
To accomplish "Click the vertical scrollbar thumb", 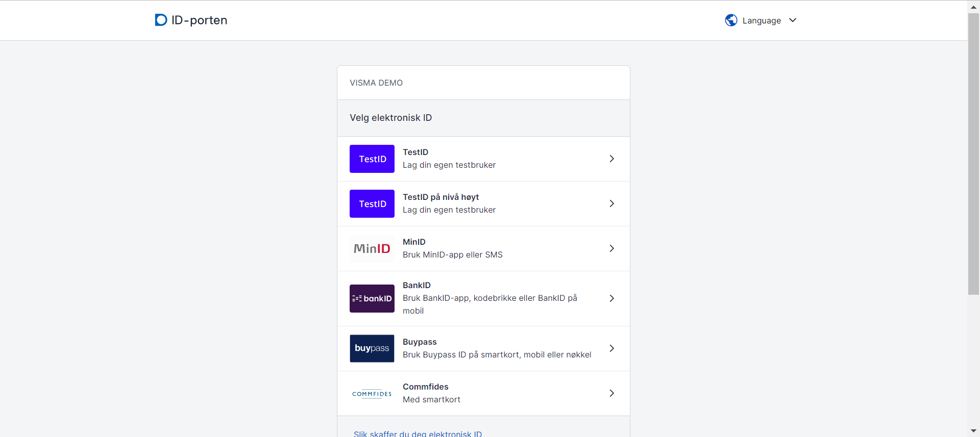I will pos(973,153).
